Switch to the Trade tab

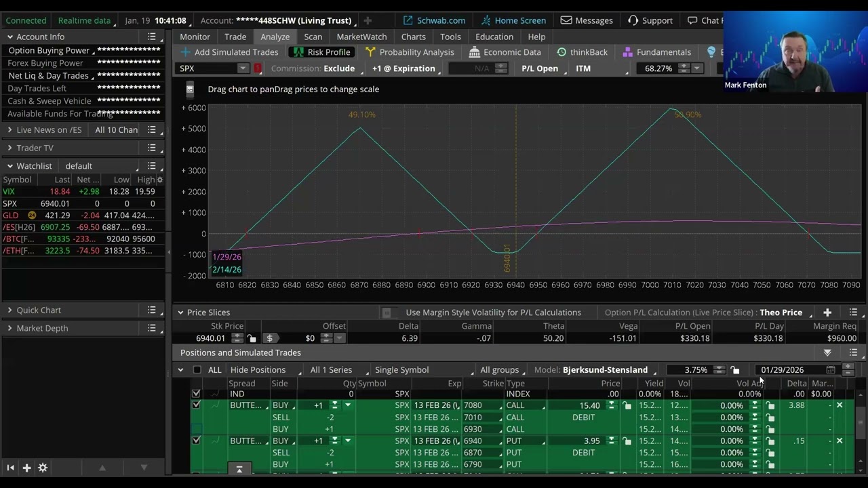235,37
